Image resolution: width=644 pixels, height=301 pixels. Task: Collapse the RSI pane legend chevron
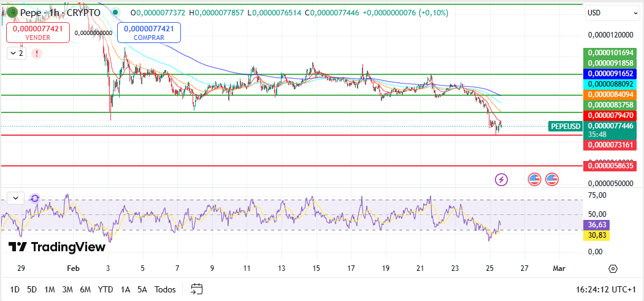coord(15,198)
